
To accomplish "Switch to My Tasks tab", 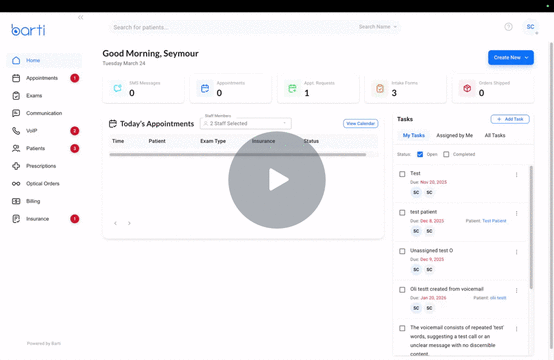I will [414, 135].
